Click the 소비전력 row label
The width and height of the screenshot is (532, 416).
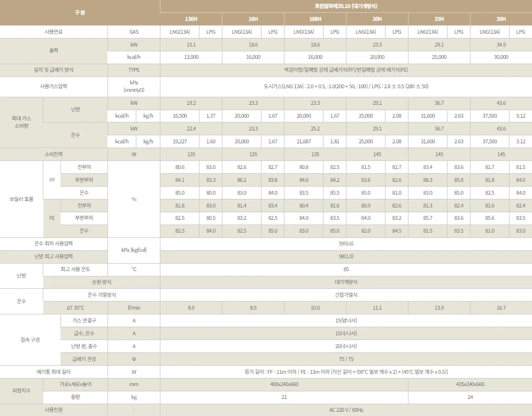pyautogui.click(x=53, y=155)
